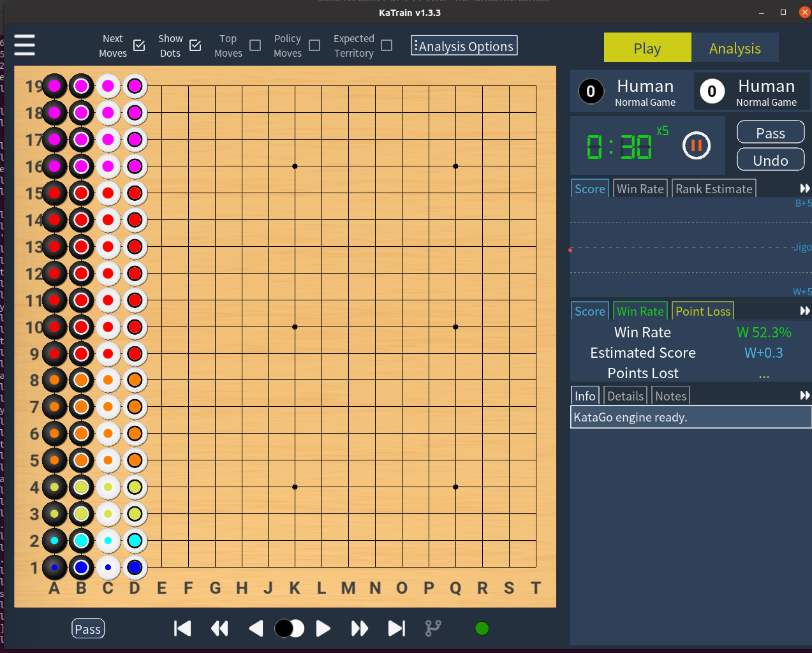Click the green engine status indicator

(x=482, y=628)
